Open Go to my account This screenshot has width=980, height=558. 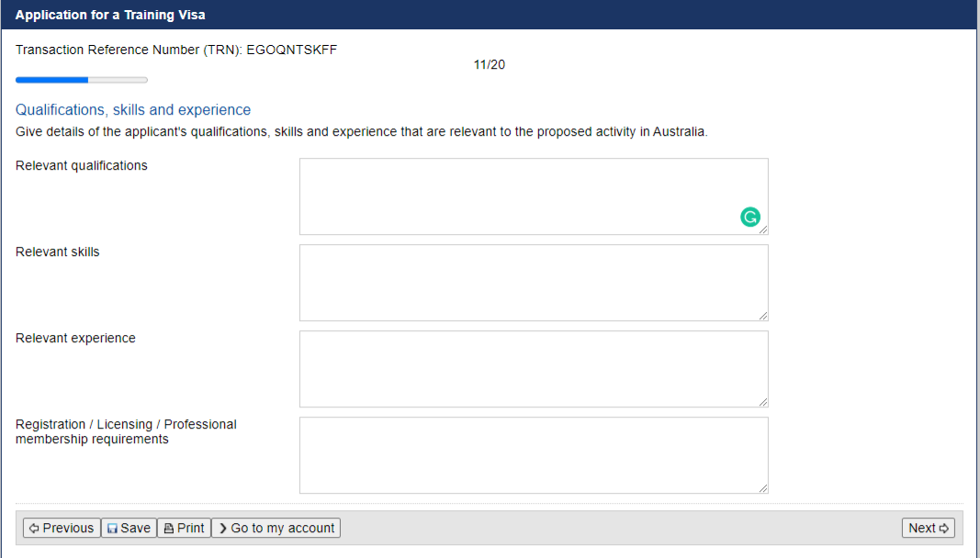[x=276, y=528]
